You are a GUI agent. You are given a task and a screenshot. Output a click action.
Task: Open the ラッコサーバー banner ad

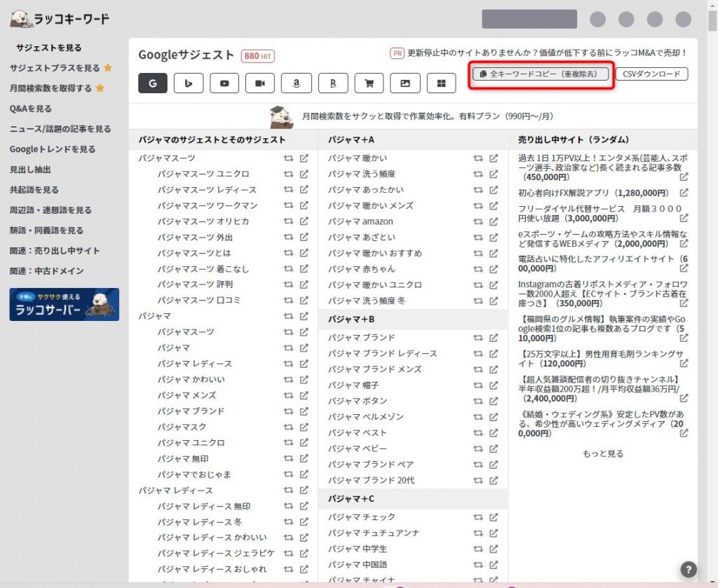click(64, 303)
